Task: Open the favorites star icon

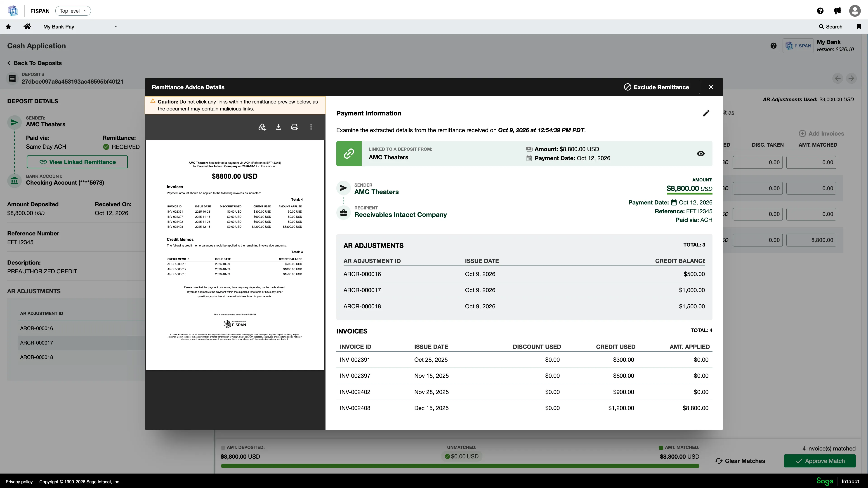Action: (x=8, y=27)
